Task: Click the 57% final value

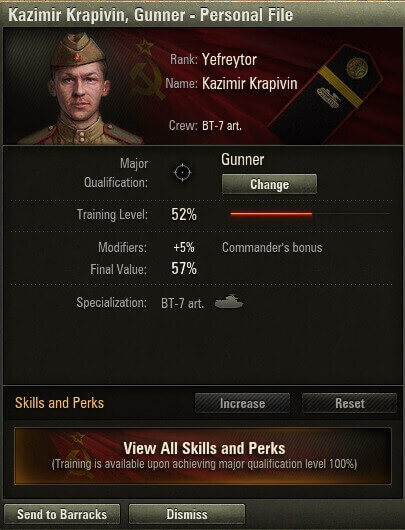Action: (184, 269)
